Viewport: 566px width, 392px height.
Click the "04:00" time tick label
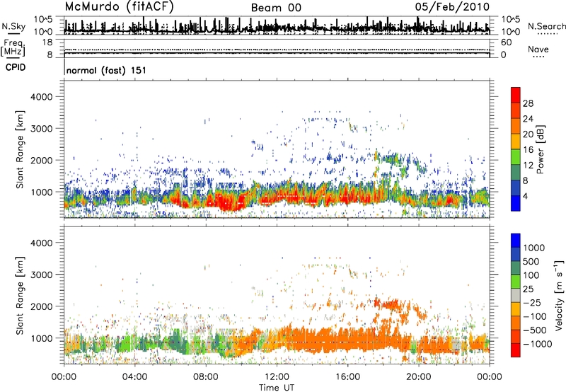(134, 377)
